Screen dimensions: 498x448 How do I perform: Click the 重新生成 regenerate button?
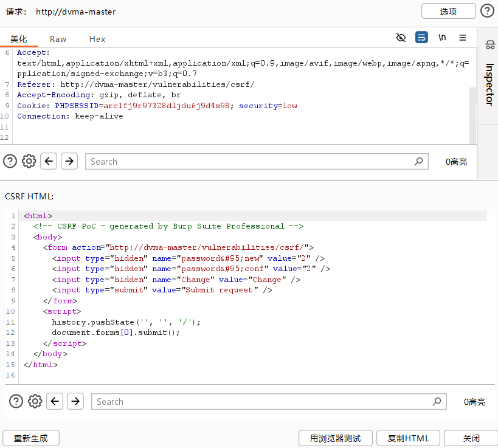pos(31,438)
